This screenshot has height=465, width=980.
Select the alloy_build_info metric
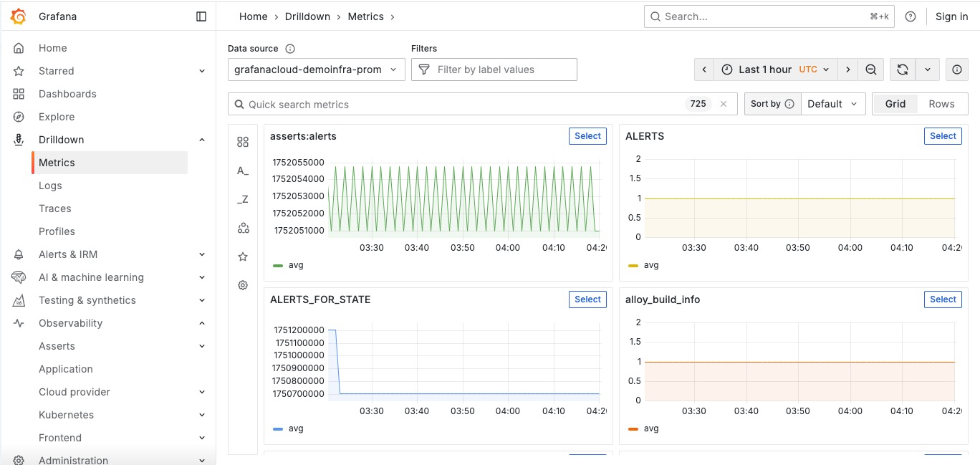(x=943, y=299)
